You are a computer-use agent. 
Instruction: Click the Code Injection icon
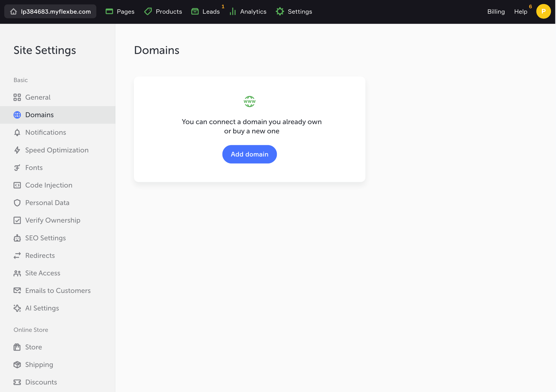[x=17, y=185]
